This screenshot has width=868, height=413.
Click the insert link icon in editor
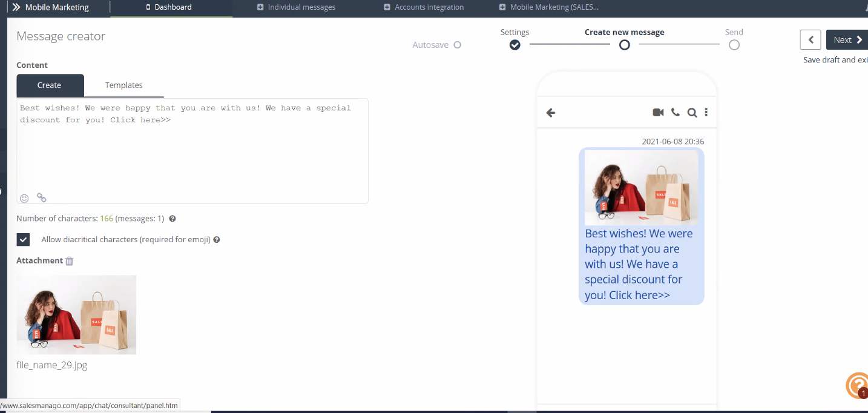(x=41, y=197)
